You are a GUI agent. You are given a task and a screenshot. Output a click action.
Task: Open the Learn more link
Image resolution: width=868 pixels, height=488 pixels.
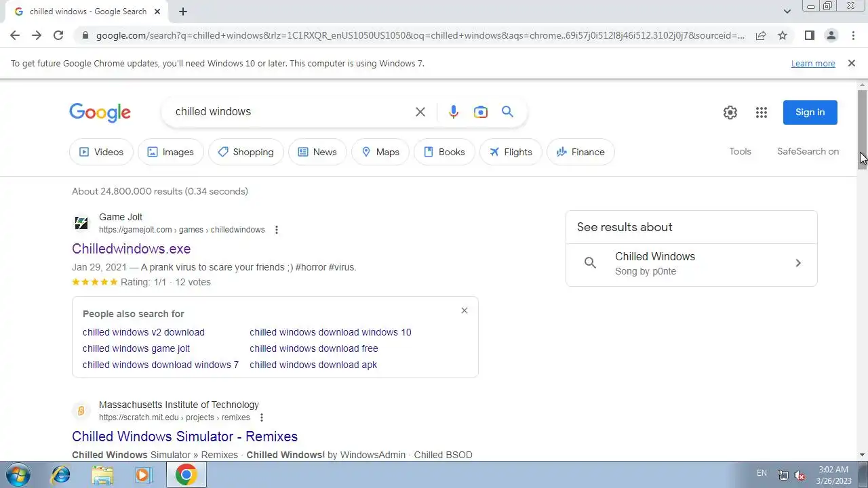pyautogui.click(x=813, y=64)
